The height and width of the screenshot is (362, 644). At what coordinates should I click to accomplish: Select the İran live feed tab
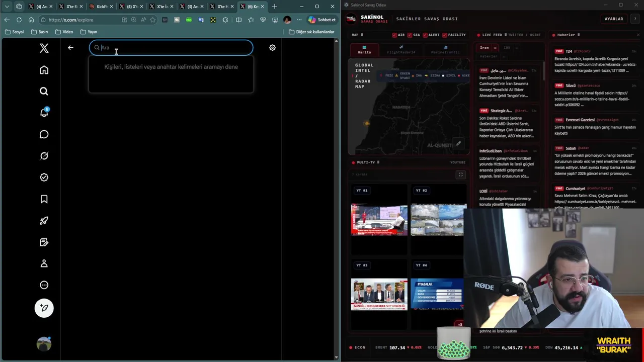pos(484,48)
